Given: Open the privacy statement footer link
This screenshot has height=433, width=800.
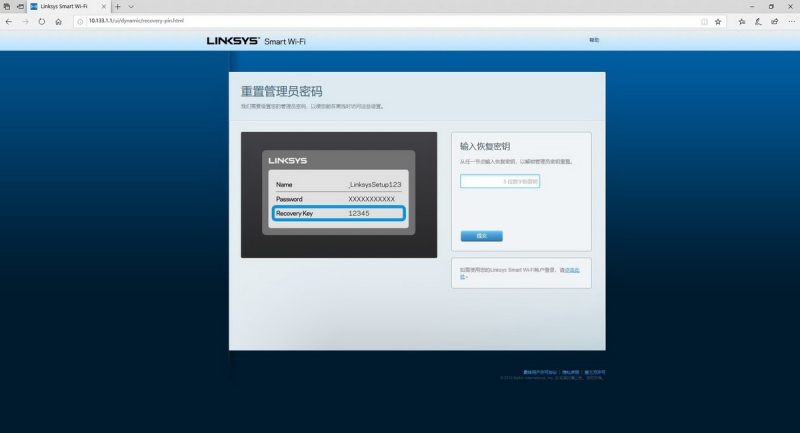Looking at the screenshot, I should (570, 372).
